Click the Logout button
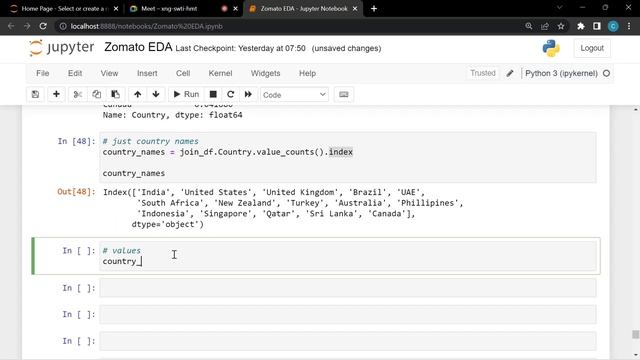 tap(592, 48)
